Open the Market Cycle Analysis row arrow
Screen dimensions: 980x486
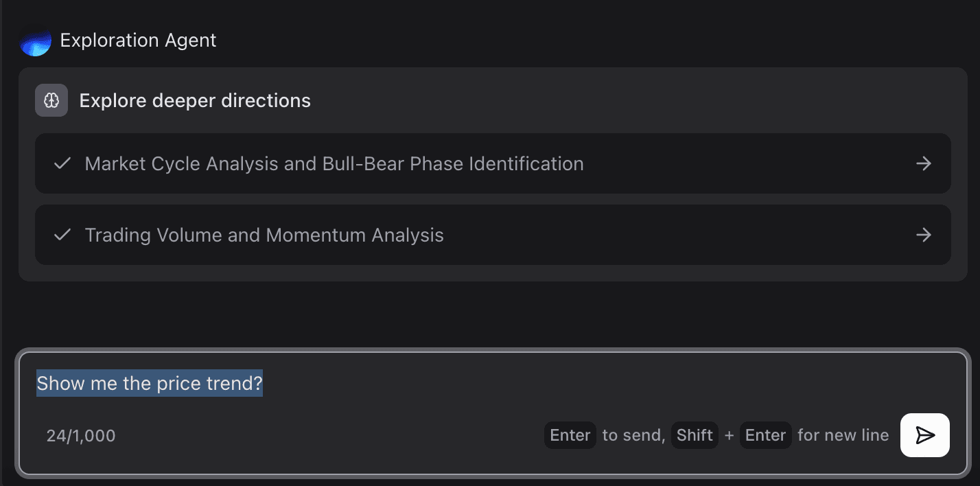click(924, 163)
